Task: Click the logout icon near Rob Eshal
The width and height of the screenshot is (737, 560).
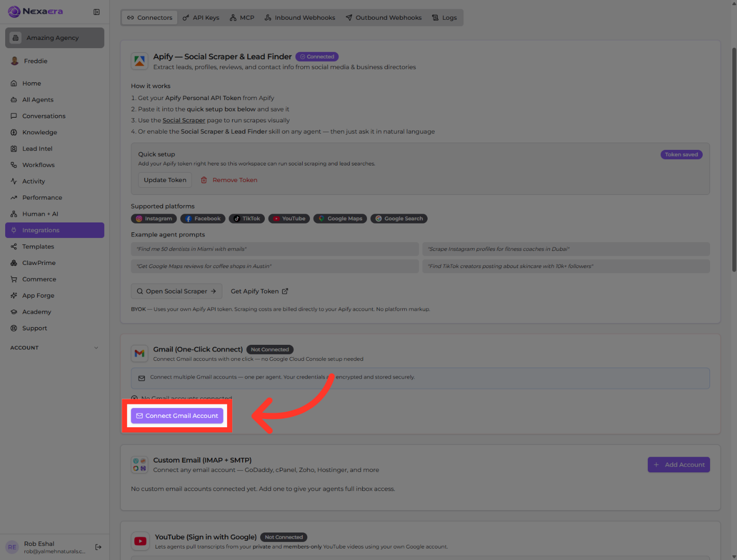Action: click(x=98, y=547)
